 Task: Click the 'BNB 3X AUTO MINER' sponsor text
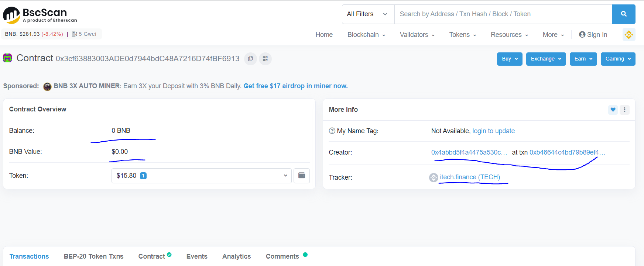87,86
